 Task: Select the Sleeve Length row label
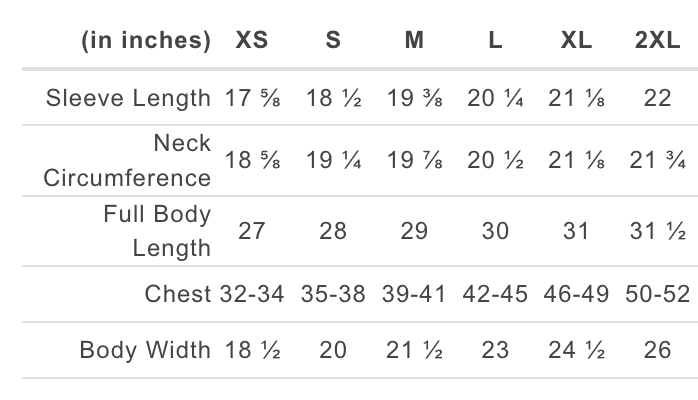pyautogui.click(x=129, y=98)
